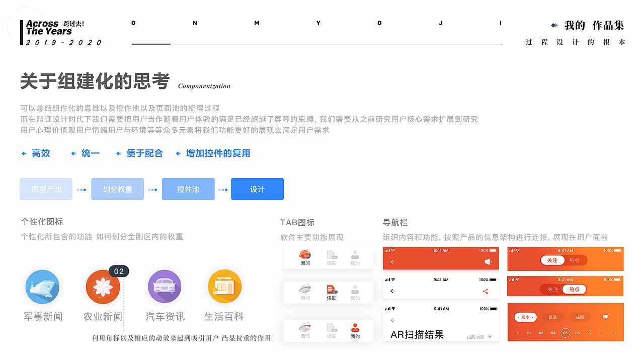Select the 汽车资讯 car icon
This screenshot has width=644, height=362.
click(165, 286)
